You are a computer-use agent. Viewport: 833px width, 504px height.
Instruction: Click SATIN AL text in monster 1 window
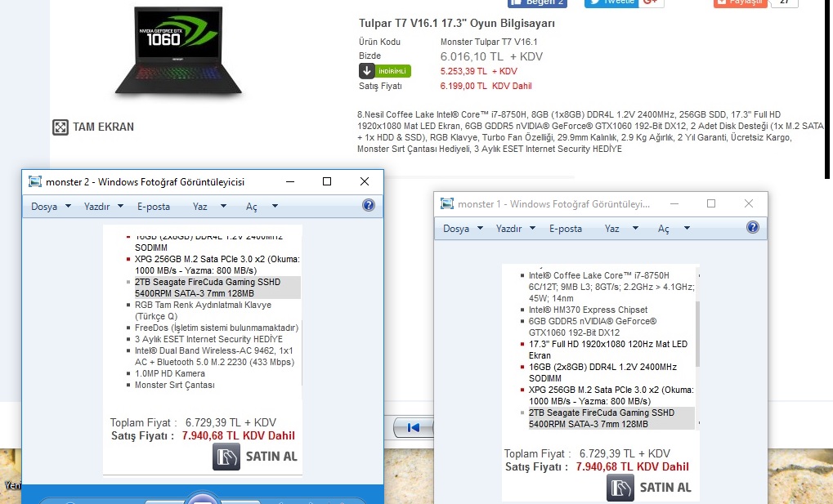click(x=665, y=487)
